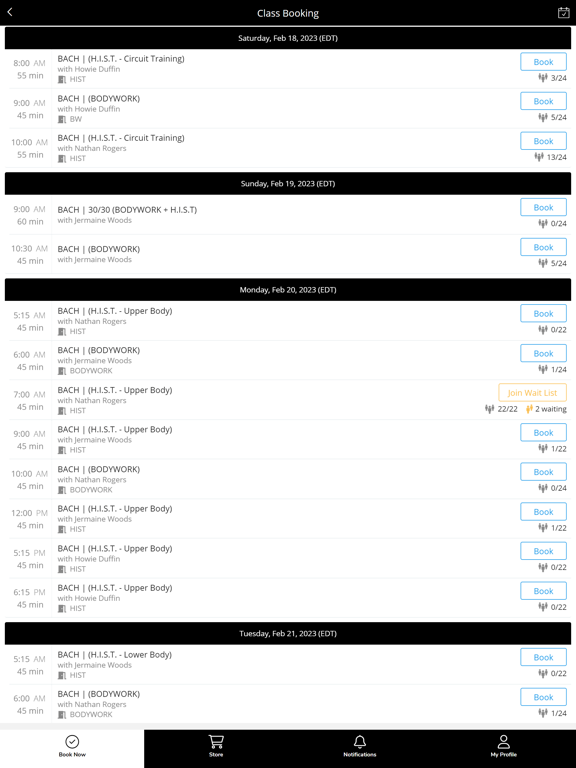This screenshot has height=768, width=576.
Task: Open Monday 6:15 PM Upper Body class row
Action: click(288, 598)
